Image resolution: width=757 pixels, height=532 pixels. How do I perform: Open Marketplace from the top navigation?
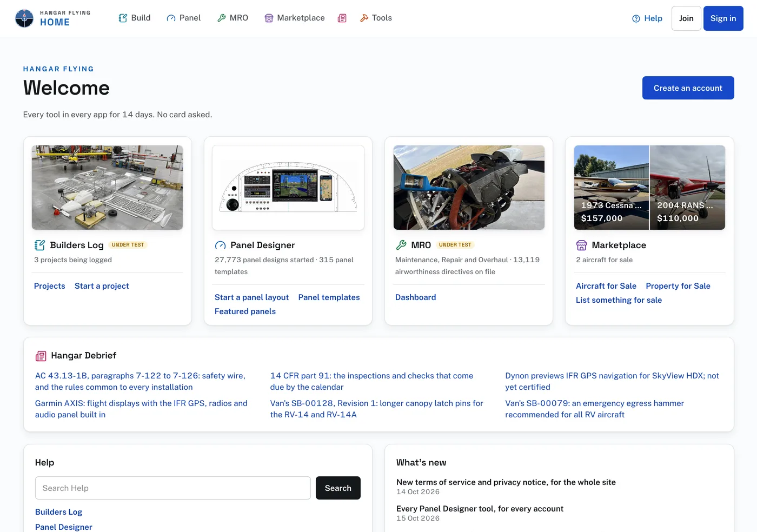(x=295, y=18)
